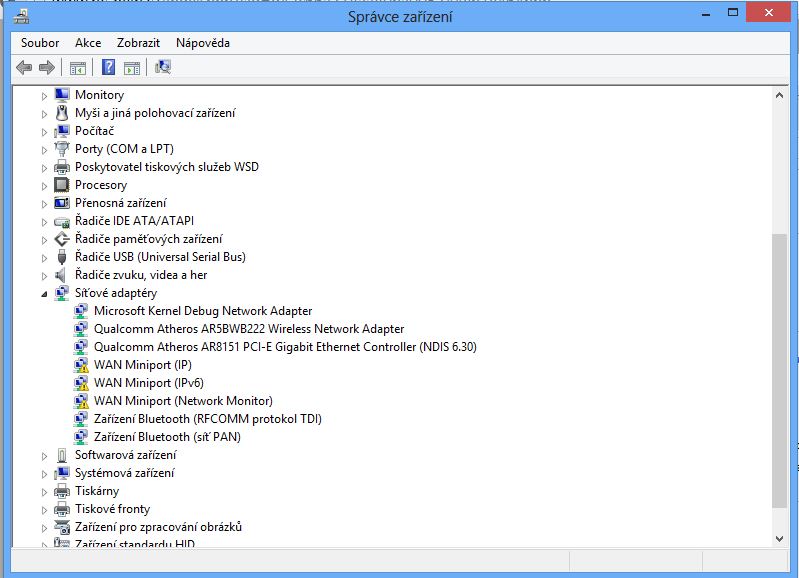
Task: Expand the Procesory node
Action: tap(44, 186)
